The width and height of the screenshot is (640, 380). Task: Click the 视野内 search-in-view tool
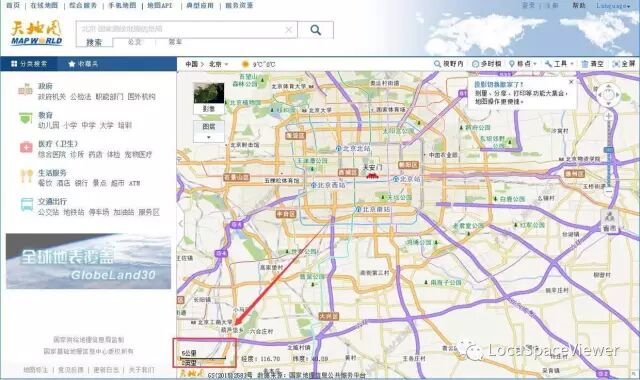449,64
